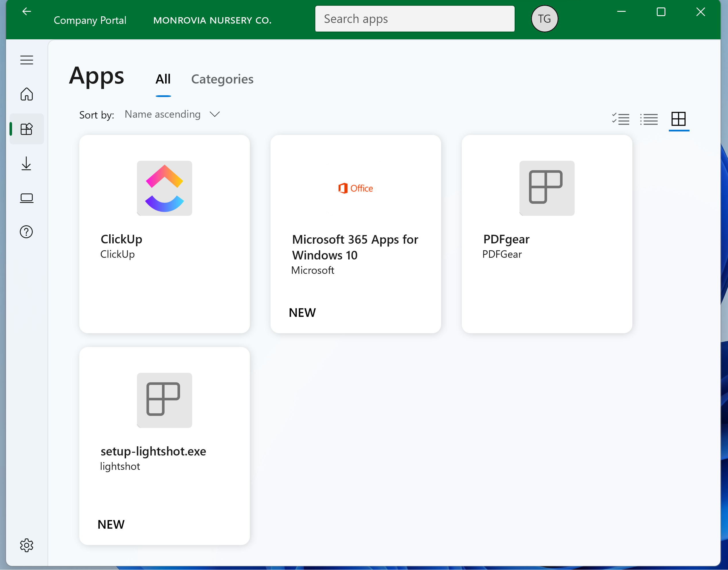Image resolution: width=728 pixels, height=570 pixels.
Task: Minimize the Company Portal window
Action: 621,12
